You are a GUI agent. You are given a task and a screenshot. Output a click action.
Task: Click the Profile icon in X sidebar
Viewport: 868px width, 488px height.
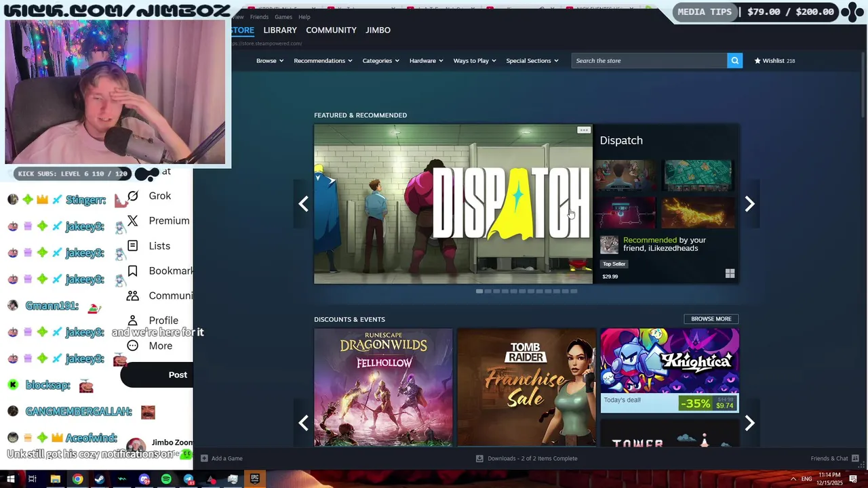pos(133,321)
